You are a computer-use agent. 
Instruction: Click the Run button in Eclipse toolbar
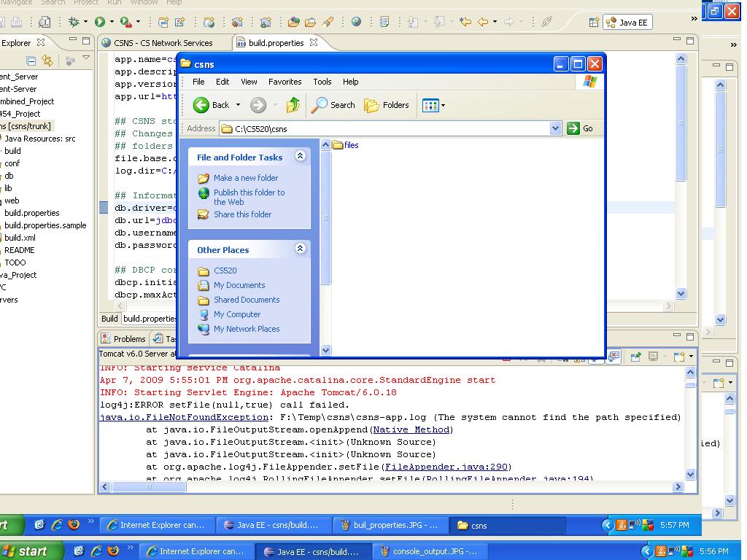(x=100, y=22)
